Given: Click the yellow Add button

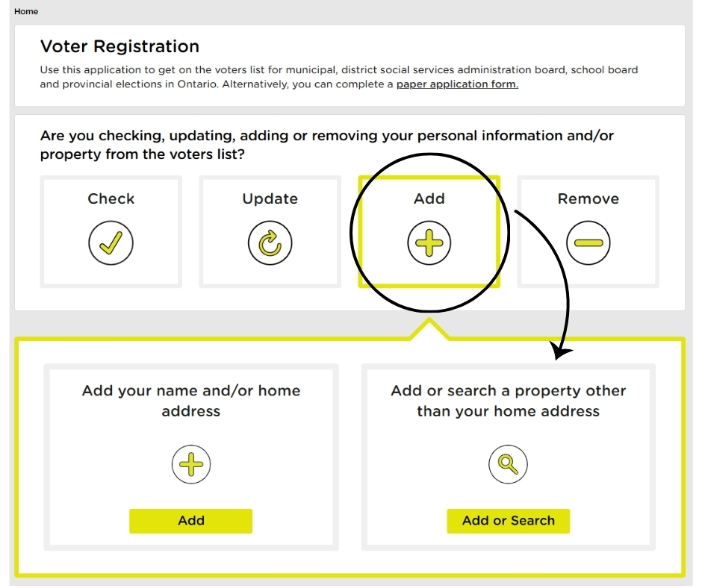Looking at the screenshot, I should (x=190, y=521).
